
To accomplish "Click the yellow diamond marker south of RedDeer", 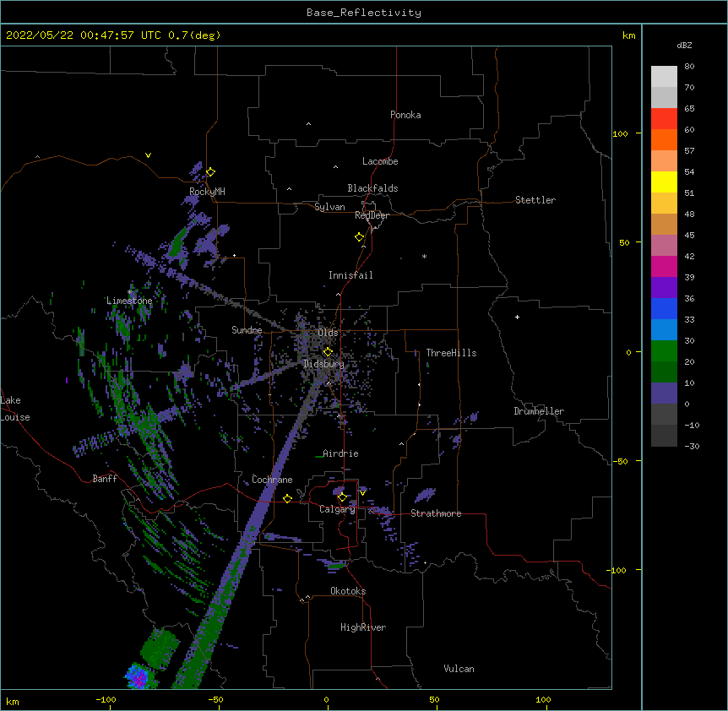I will pos(359,237).
